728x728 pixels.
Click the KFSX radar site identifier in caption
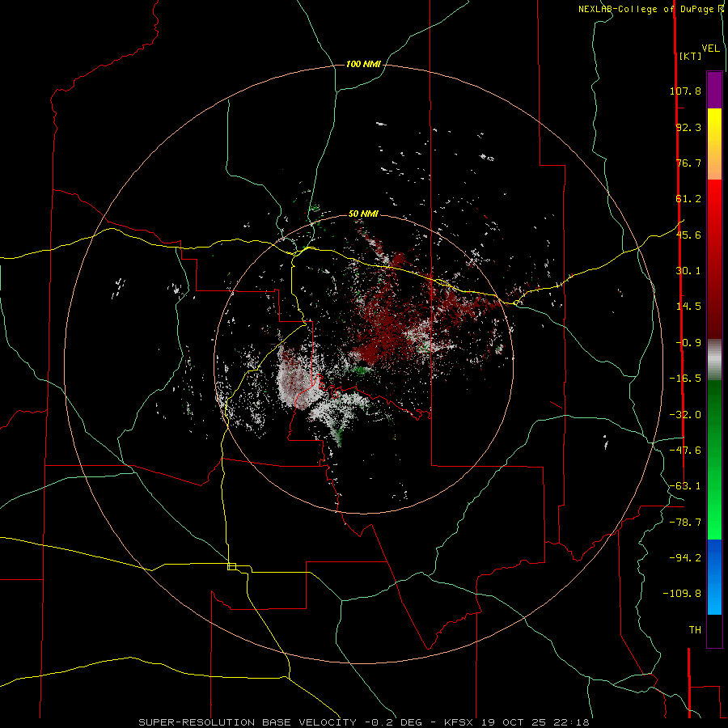pos(459,722)
